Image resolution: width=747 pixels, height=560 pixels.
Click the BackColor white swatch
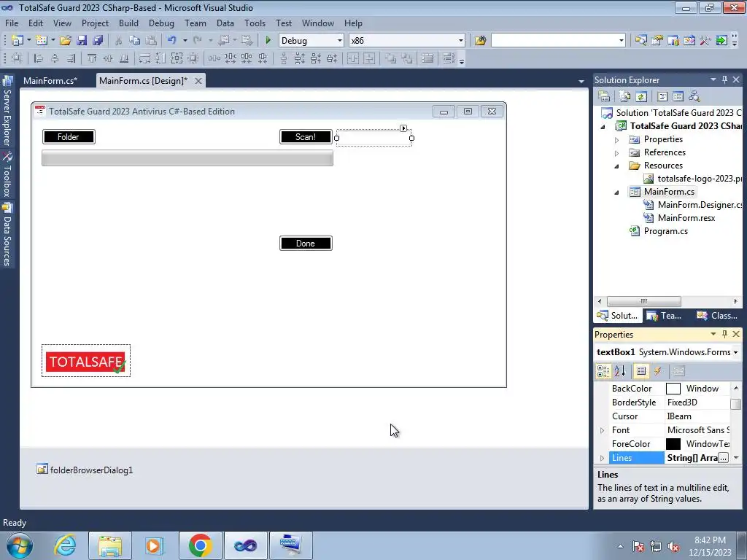(673, 389)
